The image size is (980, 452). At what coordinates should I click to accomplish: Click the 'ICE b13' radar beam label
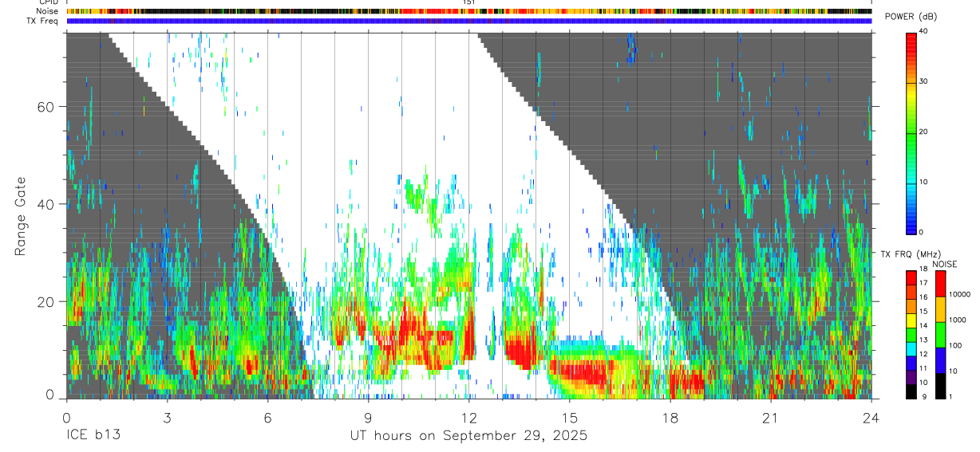93,436
